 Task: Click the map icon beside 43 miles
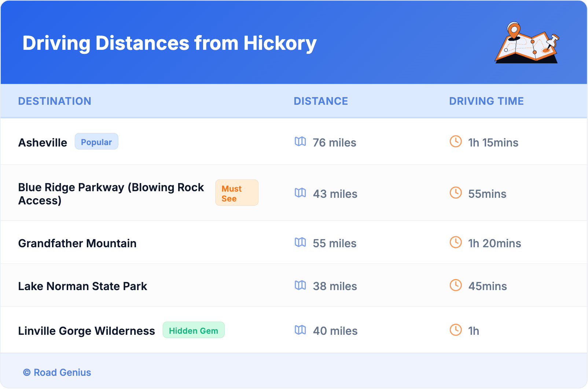300,193
